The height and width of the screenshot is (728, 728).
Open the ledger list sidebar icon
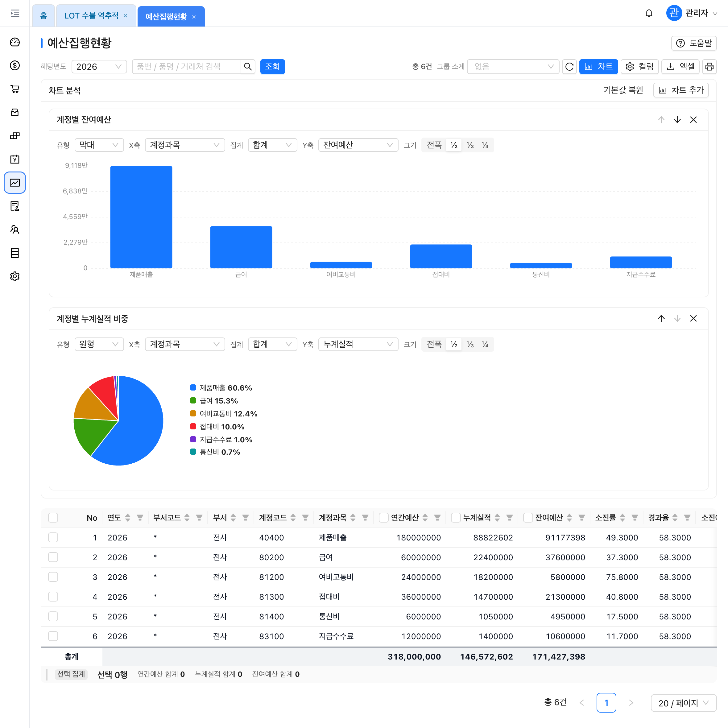click(15, 253)
